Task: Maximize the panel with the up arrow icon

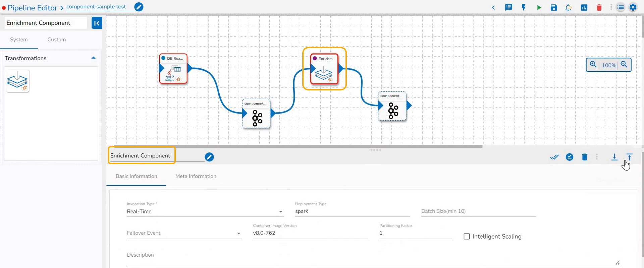Action: pyautogui.click(x=629, y=157)
